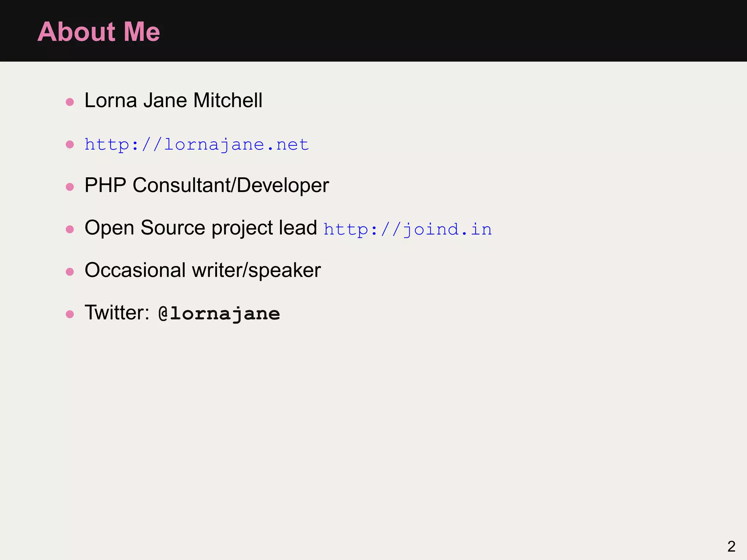
Task: Click pink bullet beside Lorna Jane Mitchell
Action: click(70, 102)
